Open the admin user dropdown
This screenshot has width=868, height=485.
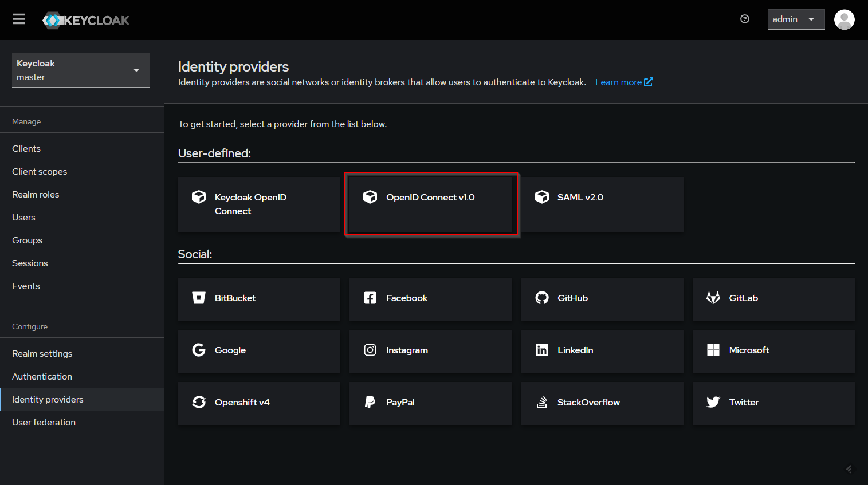[796, 19]
